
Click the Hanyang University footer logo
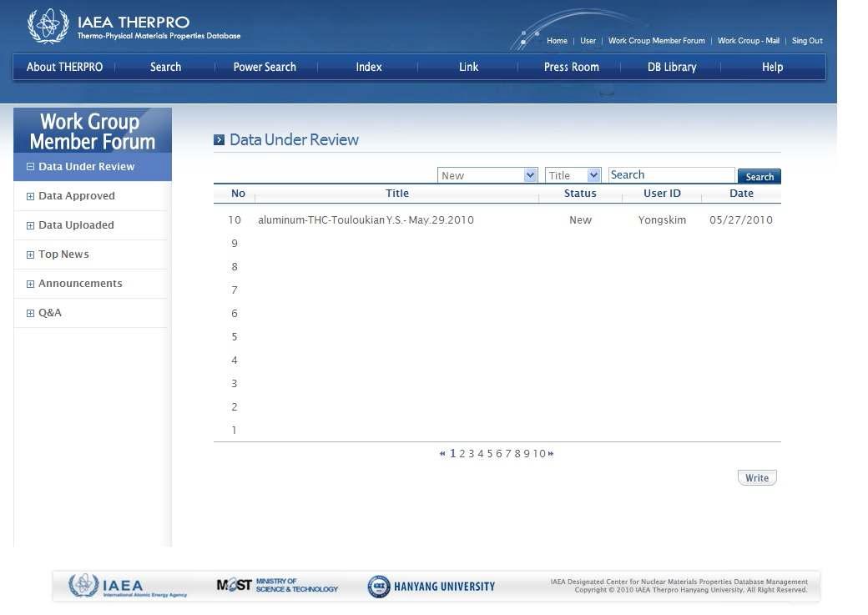coord(431,587)
